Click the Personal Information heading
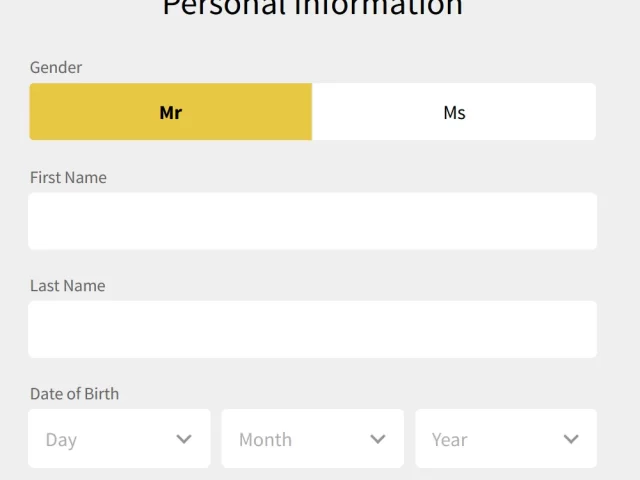640x480 pixels. click(313, 7)
